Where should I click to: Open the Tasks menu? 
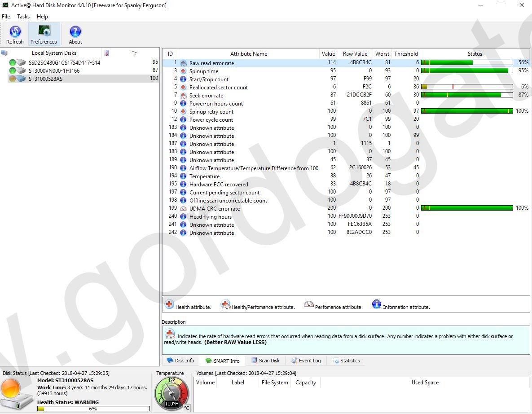[23, 17]
